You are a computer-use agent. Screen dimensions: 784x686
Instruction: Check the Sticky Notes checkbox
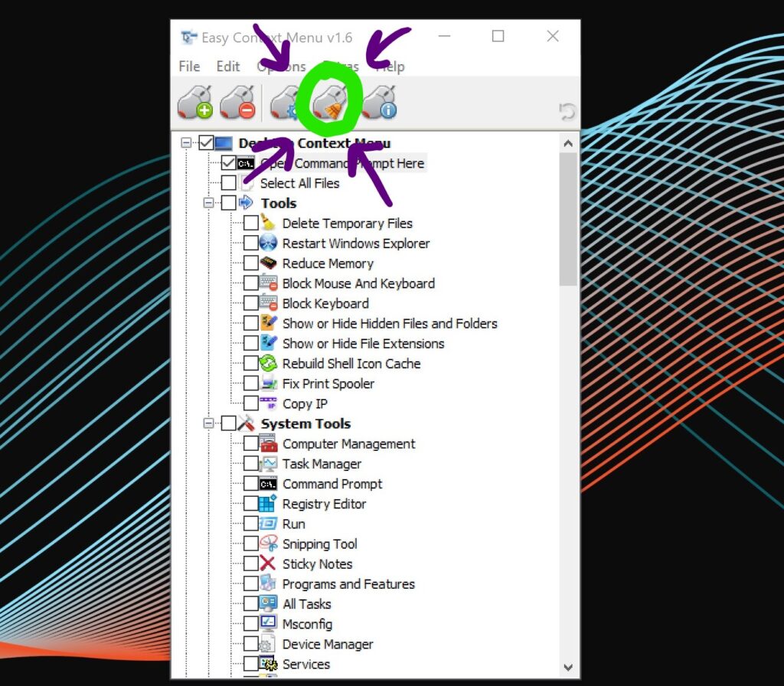pos(251,563)
